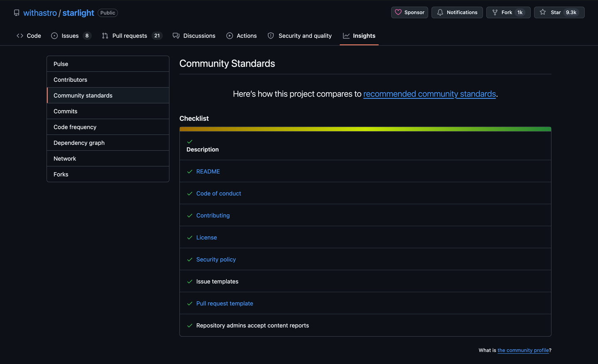Open Network in the sidebar

[108, 159]
